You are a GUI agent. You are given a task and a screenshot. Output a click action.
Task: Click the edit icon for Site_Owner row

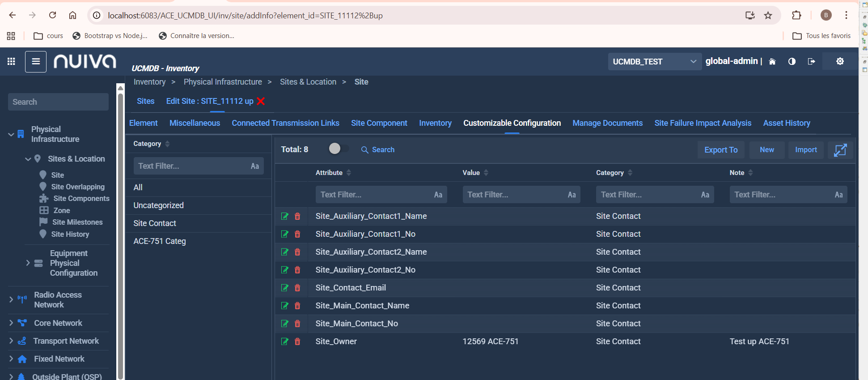coord(284,342)
